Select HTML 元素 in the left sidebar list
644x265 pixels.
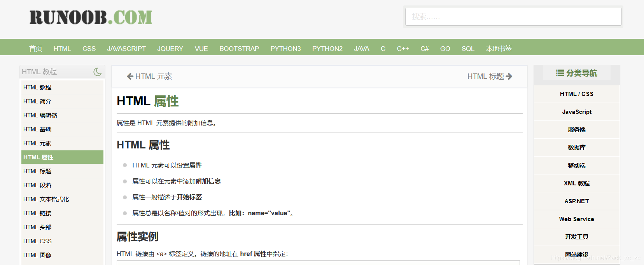[x=62, y=143]
